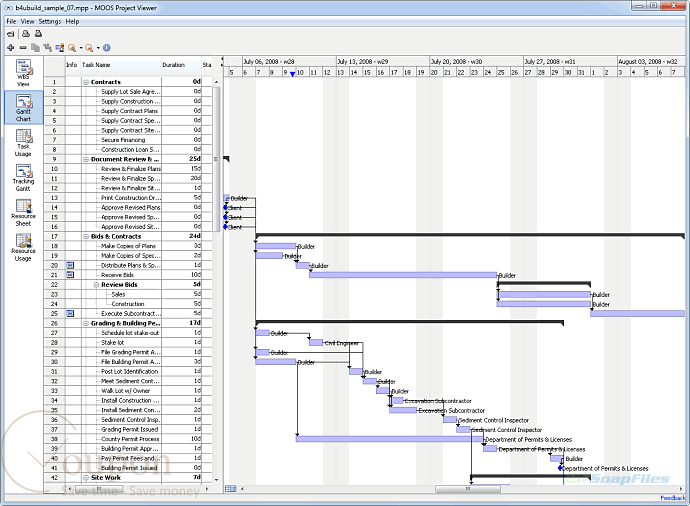Viewport: 690px width, 506px height.
Task: Select the Supply Contract Plans task
Action: (x=129, y=111)
